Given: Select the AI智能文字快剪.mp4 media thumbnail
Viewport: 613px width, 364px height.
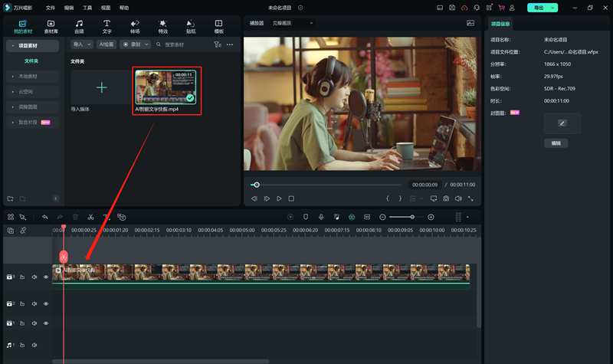Looking at the screenshot, I should point(166,87).
